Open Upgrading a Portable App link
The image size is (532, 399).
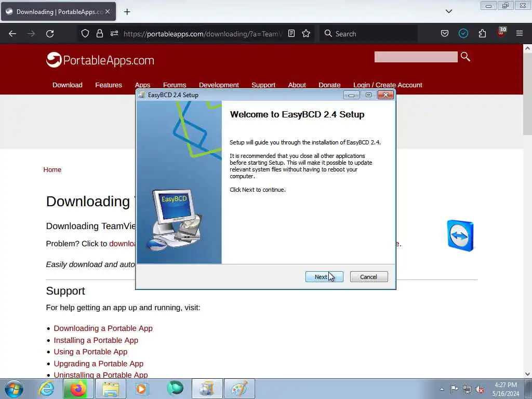(x=98, y=364)
